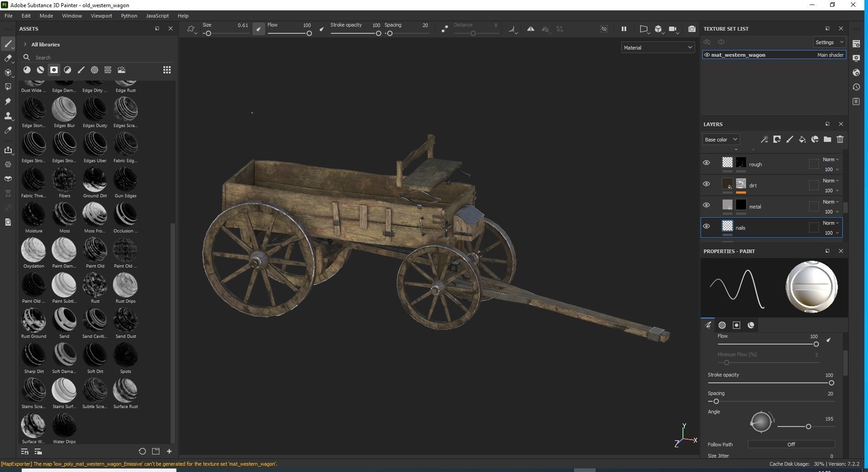
Task: Delete the selected layer
Action: (x=840, y=140)
